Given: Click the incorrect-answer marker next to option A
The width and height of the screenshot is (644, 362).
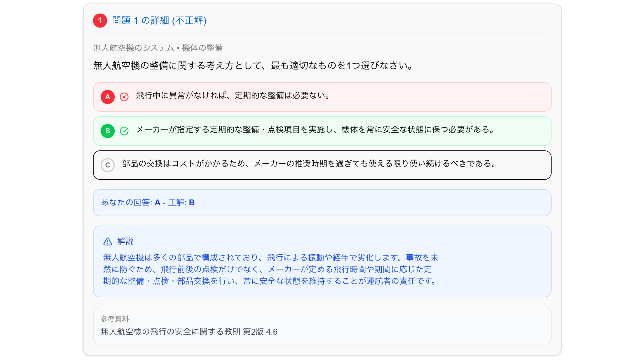Looking at the screenshot, I should tap(124, 97).
